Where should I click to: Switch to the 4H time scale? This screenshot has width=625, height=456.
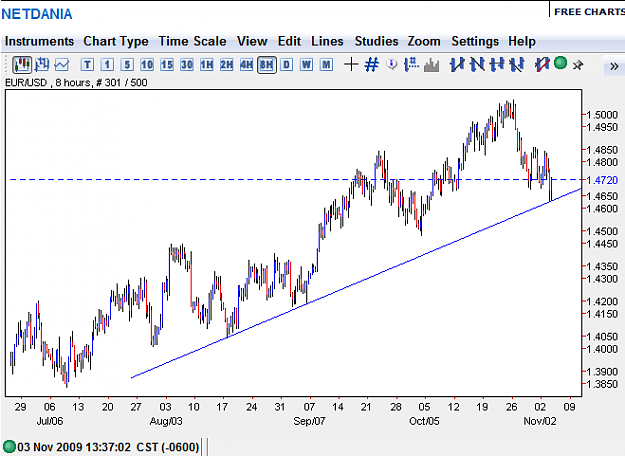tap(246, 65)
